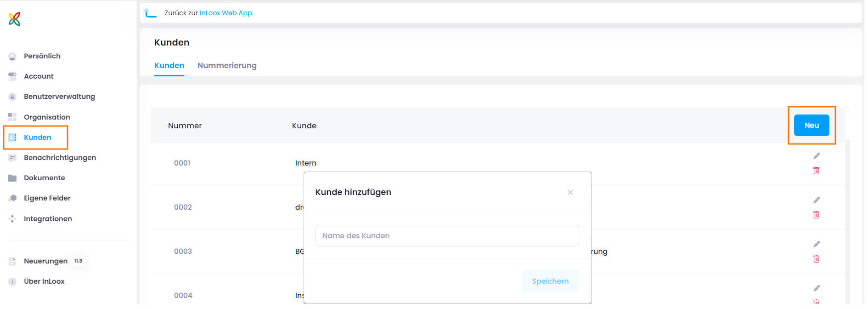This screenshot has width=868, height=309.
Task: Edit customer 0004 with pencil icon
Action: point(817,288)
